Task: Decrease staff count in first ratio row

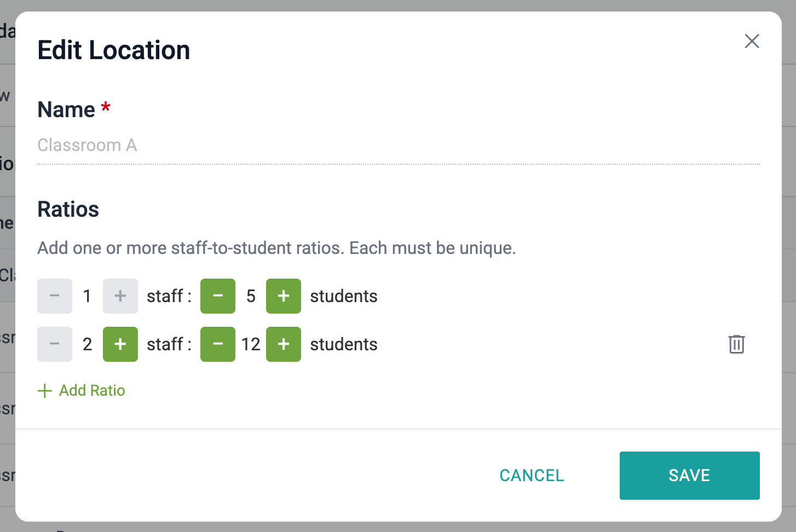Action: (55, 296)
